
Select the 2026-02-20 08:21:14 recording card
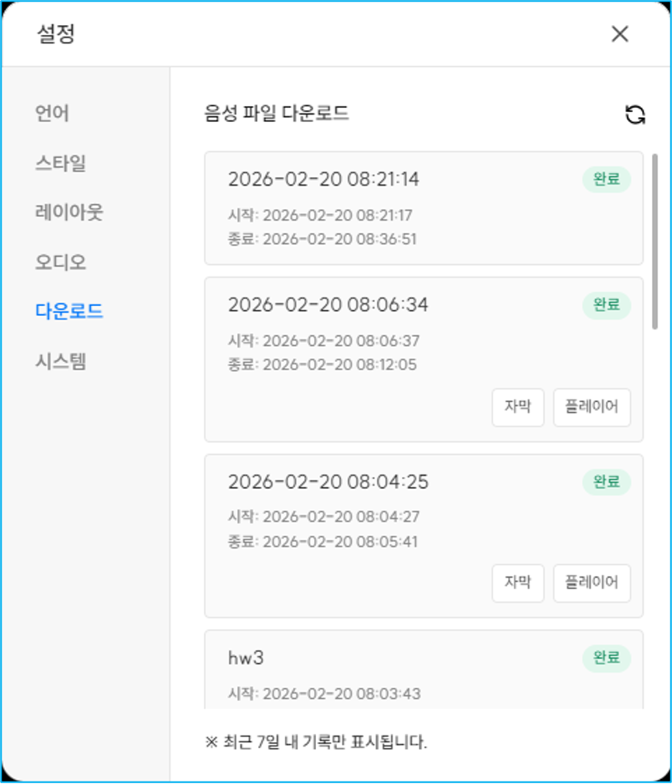click(x=401, y=209)
